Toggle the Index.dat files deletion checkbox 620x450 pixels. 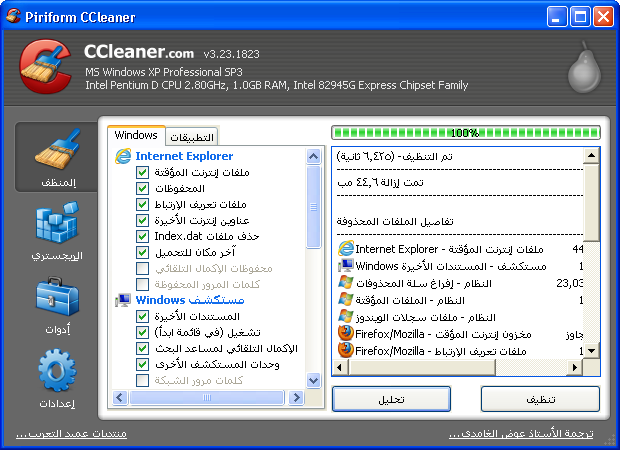pyautogui.click(x=143, y=236)
